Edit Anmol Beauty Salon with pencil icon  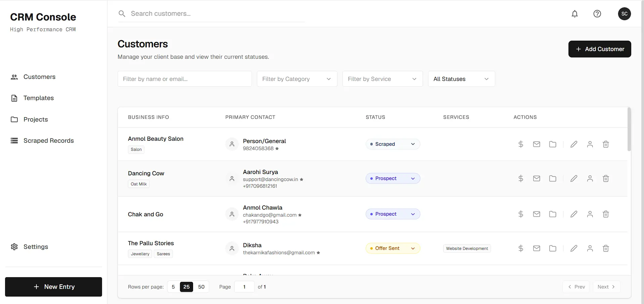(574, 144)
